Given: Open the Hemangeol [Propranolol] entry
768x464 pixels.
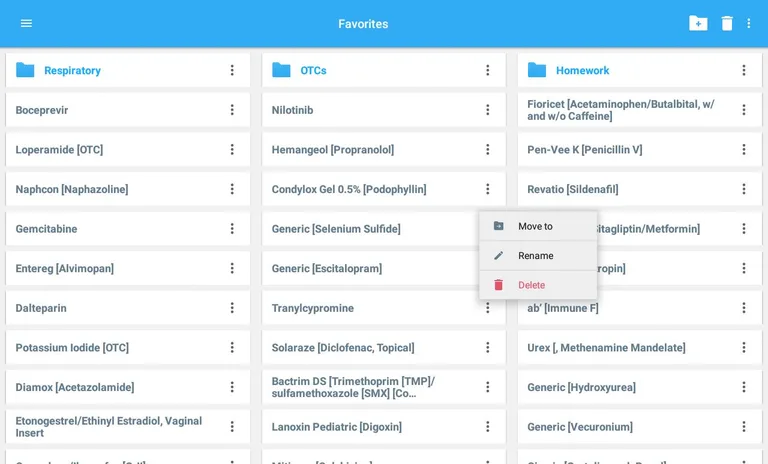Looking at the screenshot, I should (384, 149).
